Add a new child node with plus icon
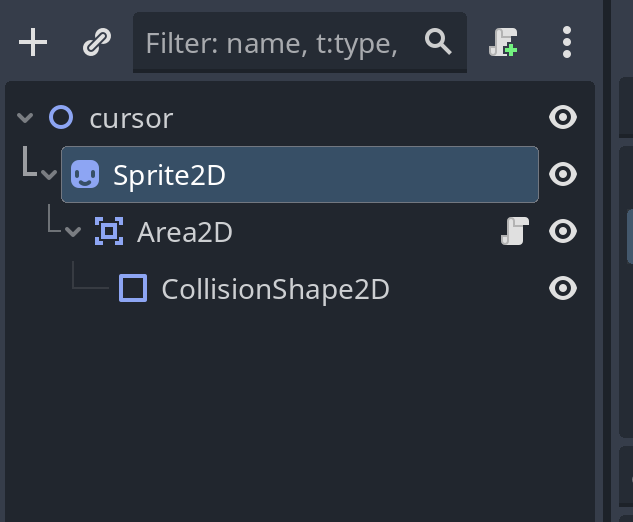633x522 pixels. (33, 42)
